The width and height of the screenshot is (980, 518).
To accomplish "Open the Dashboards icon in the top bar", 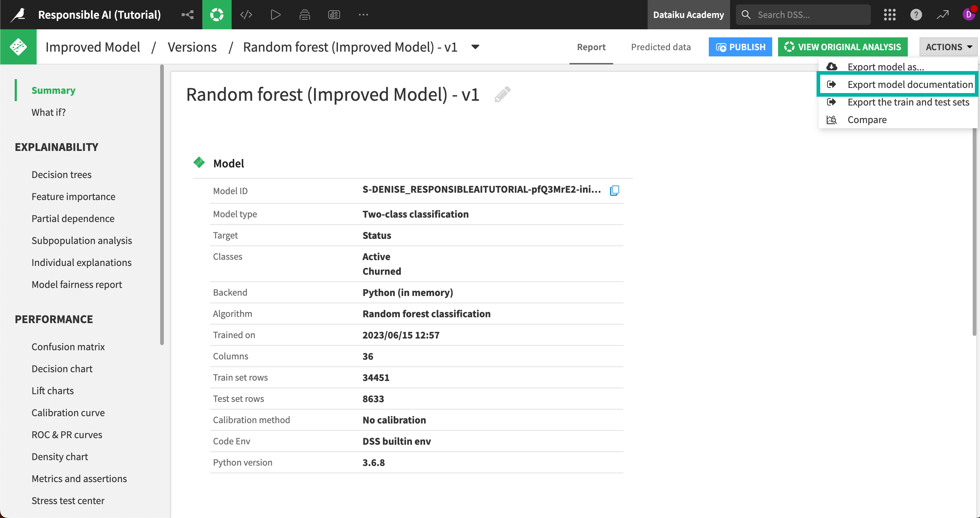I will click(x=334, y=14).
